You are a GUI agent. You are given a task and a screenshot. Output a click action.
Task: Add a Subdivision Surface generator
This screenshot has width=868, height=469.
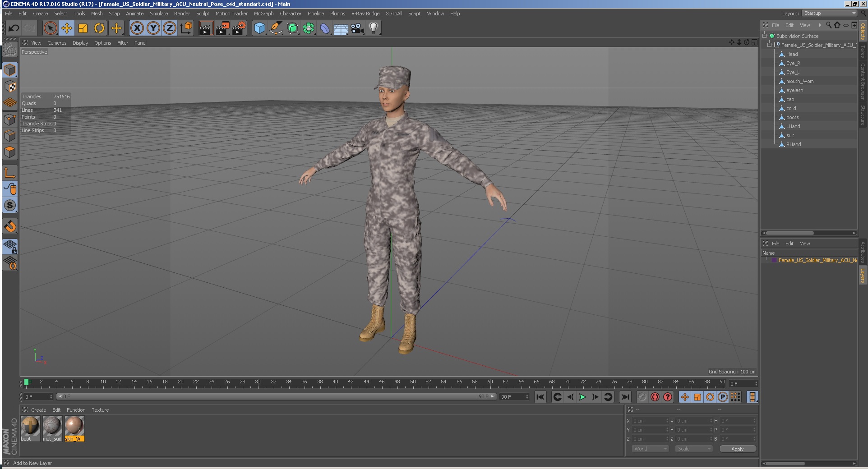292,28
